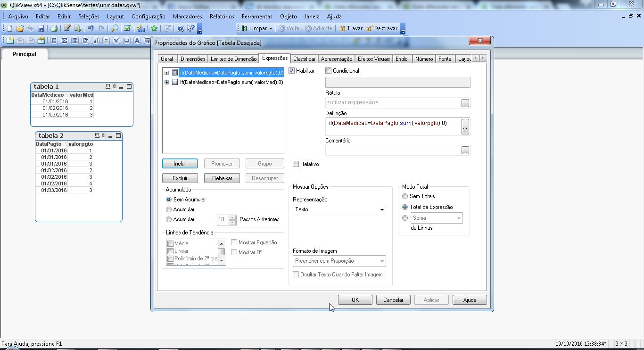Click the Current Selections checkmark icon

pos(127,28)
